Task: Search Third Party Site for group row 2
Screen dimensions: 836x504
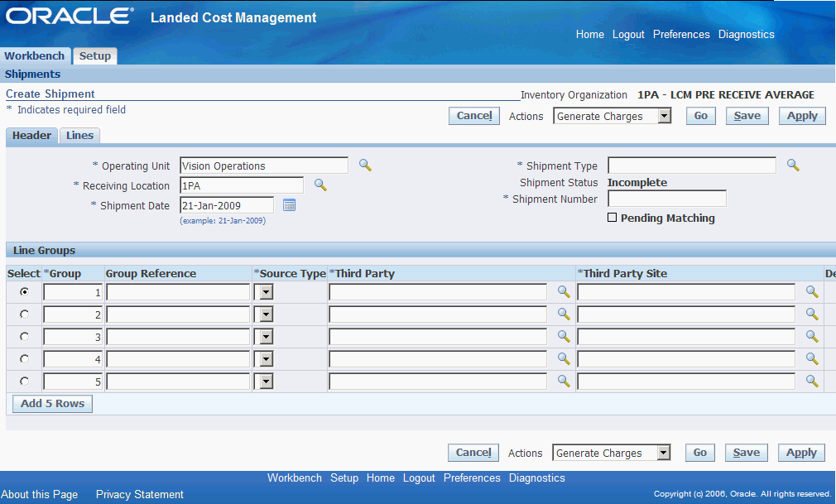Action: pos(812,314)
